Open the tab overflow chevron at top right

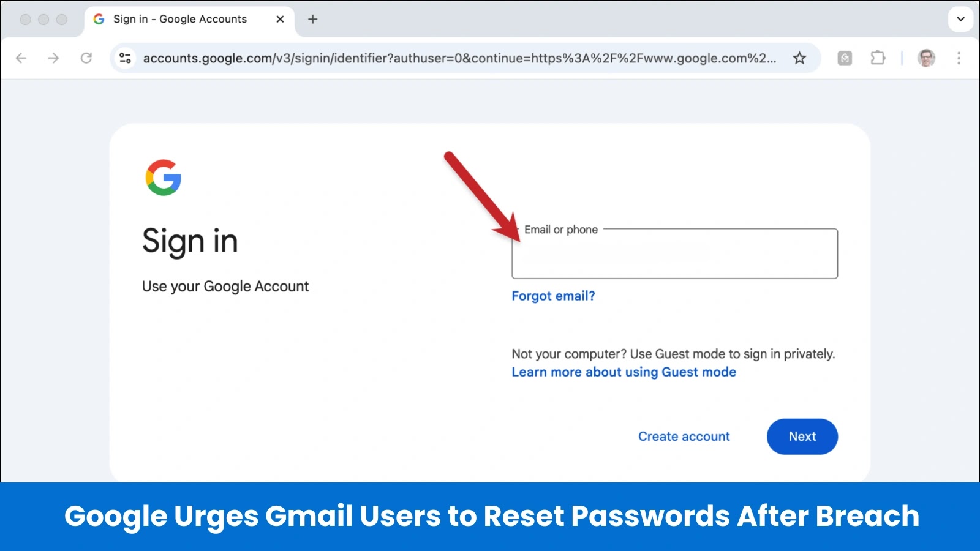[960, 19]
